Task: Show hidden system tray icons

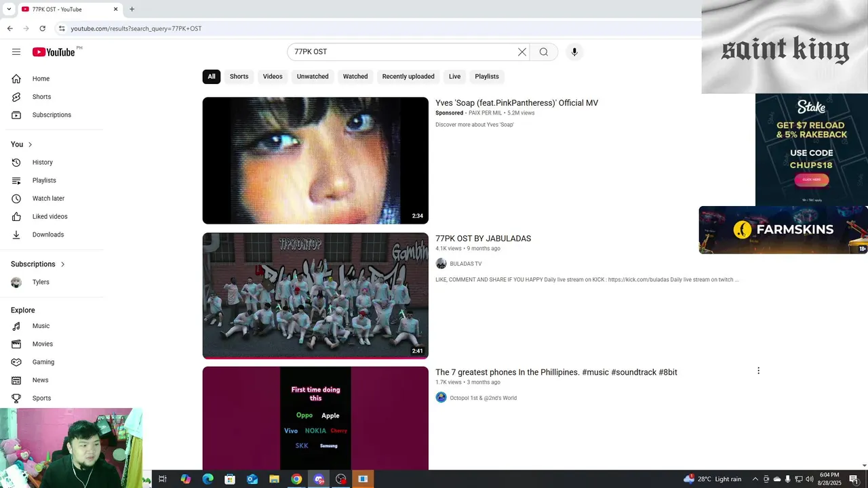Action: pos(755,479)
